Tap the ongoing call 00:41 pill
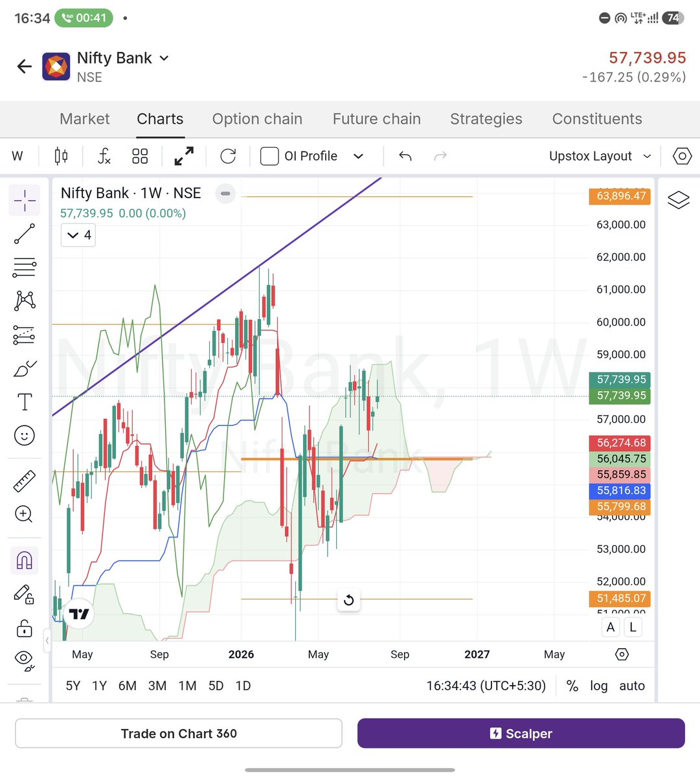700x777 pixels. 84,17
